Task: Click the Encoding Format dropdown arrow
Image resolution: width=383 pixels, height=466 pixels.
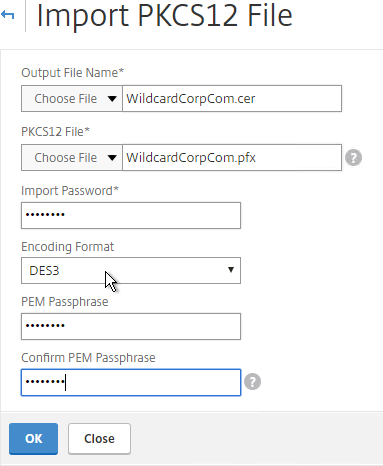Action: point(231,270)
